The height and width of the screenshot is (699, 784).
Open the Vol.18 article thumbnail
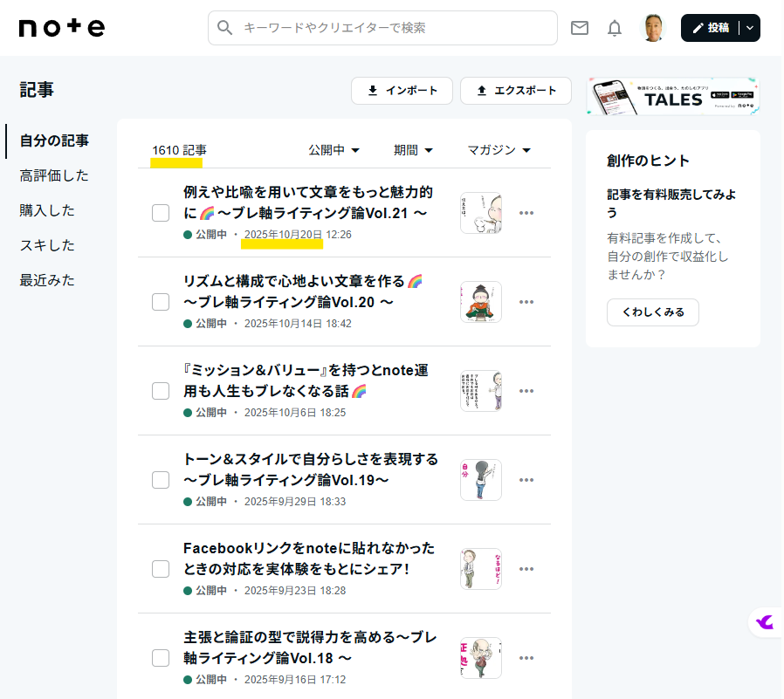(x=480, y=658)
